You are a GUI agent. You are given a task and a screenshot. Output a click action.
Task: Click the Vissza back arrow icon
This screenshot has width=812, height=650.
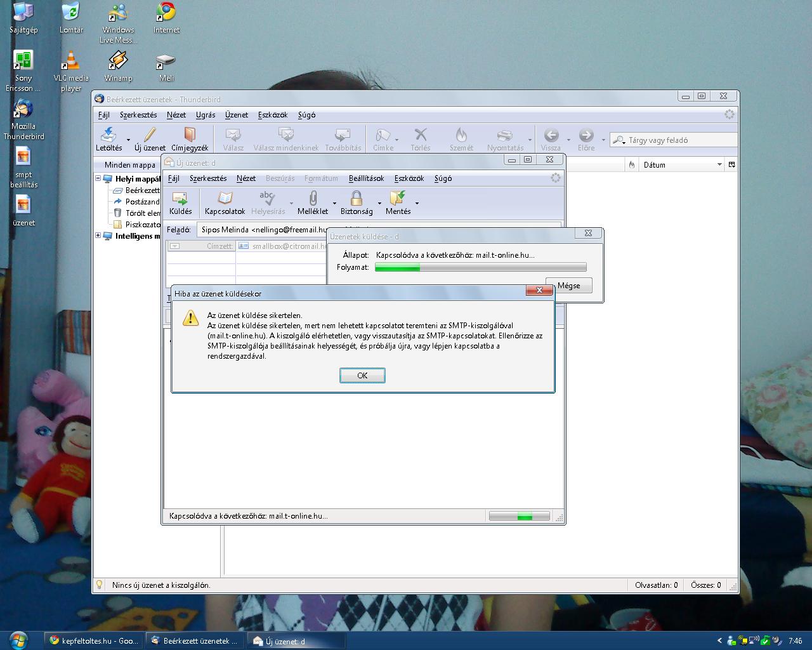(551, 135)
